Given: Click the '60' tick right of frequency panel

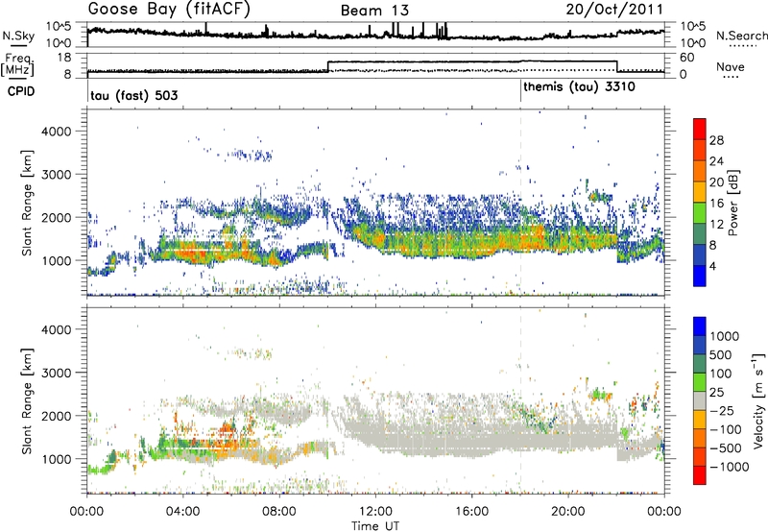Looking at the screenshot, I should coord(686,58).
